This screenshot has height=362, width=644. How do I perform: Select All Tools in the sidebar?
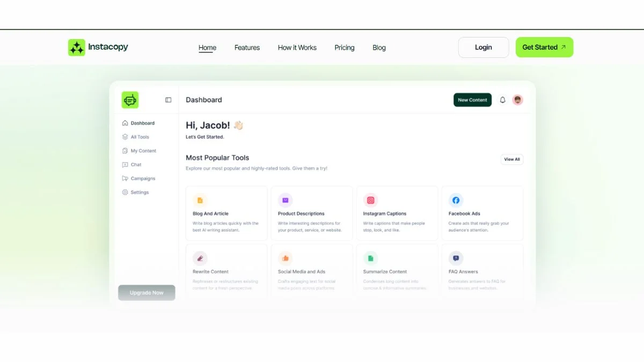140,137
